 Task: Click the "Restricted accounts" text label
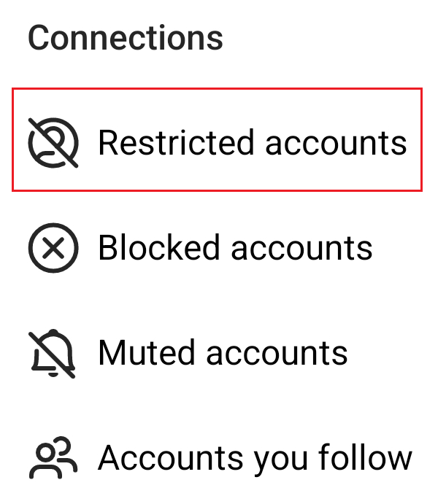click(252, 141)
